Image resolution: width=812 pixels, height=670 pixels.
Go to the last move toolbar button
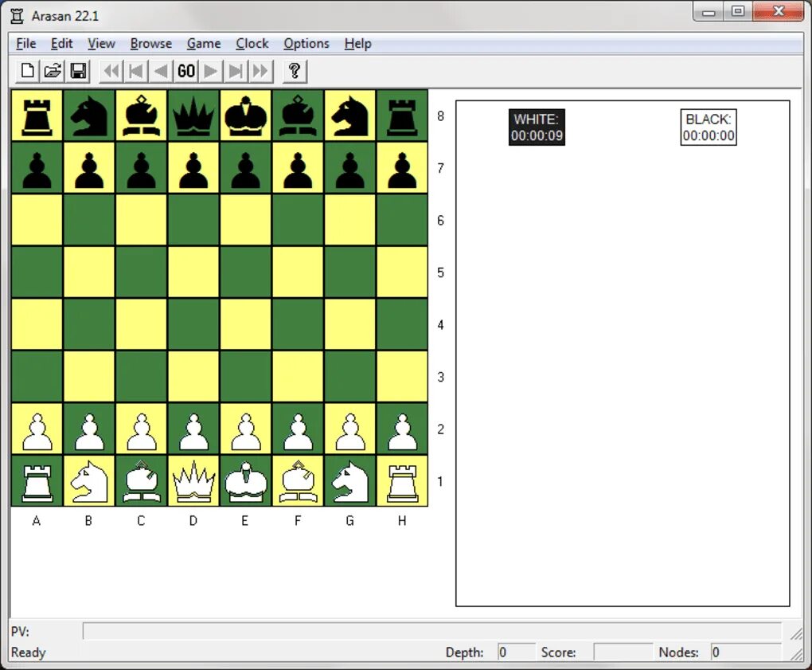point(236,71)
